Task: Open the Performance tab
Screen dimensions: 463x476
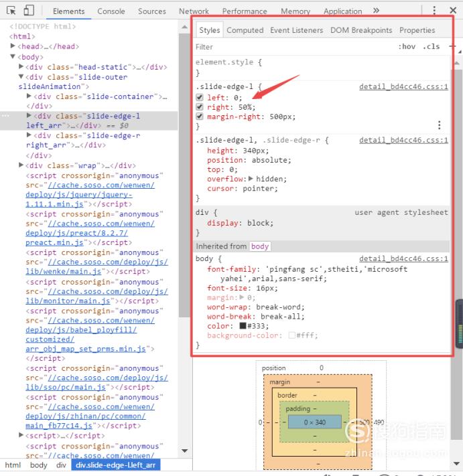Action: (x=245, y=11)
